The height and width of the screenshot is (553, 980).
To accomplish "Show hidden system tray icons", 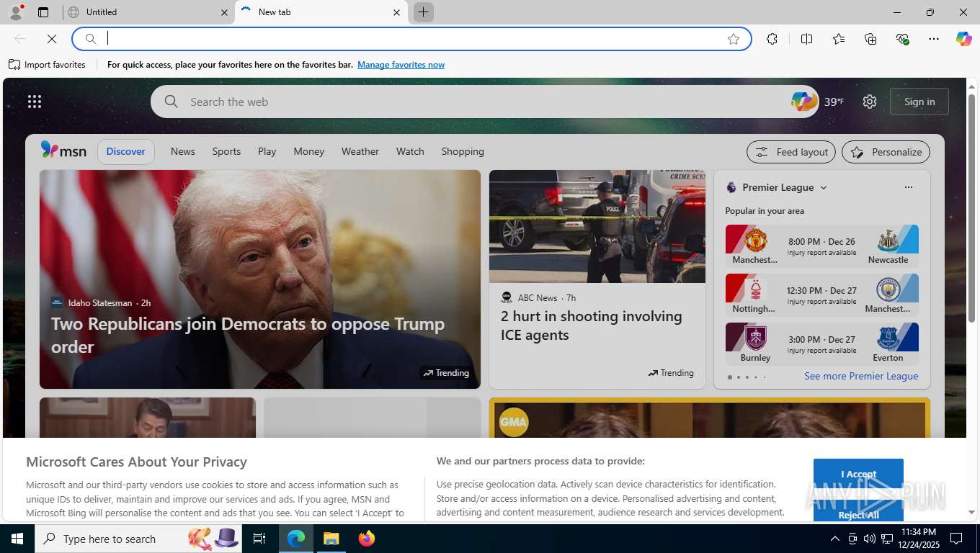I will pyautogui.click(x=834, y=539).
